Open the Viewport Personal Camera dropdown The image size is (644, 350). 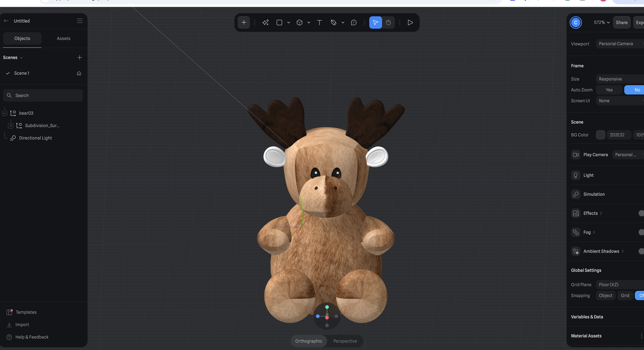620,44
